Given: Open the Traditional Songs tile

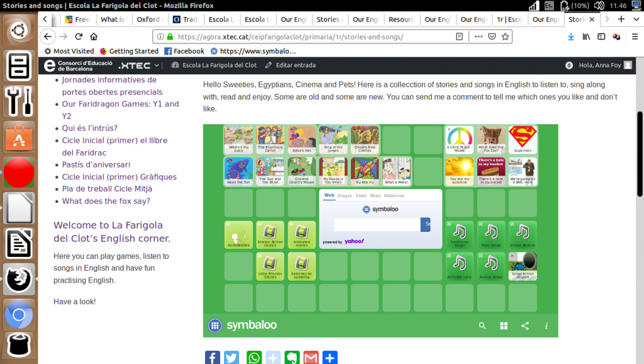Looking at the screenshot, I should (x=459, y=234).
